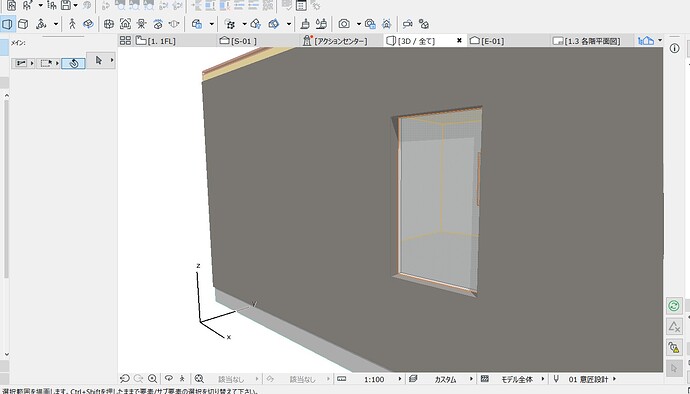Click the previous view undo-zoom icon

125,379
